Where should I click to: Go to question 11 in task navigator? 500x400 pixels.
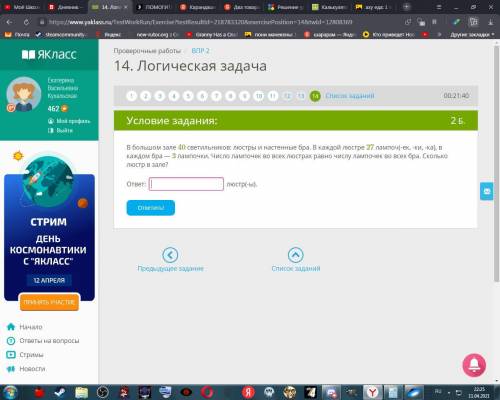[273, 96]
